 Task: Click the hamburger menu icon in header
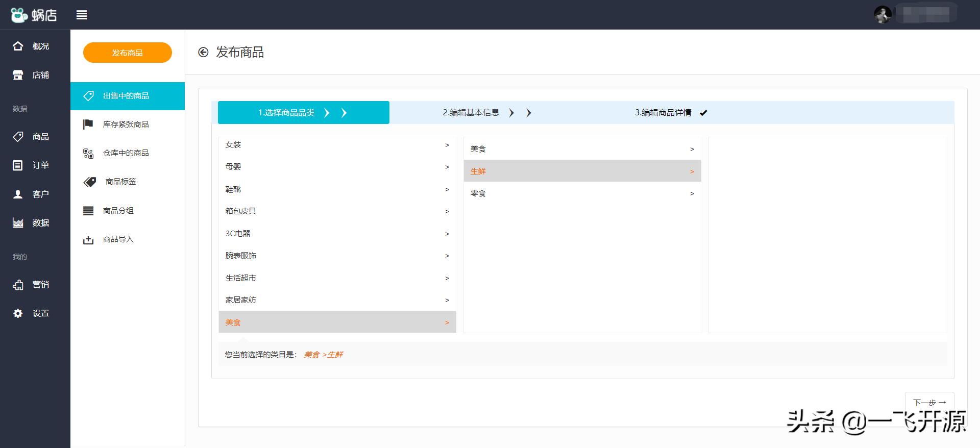click(82, 15)
